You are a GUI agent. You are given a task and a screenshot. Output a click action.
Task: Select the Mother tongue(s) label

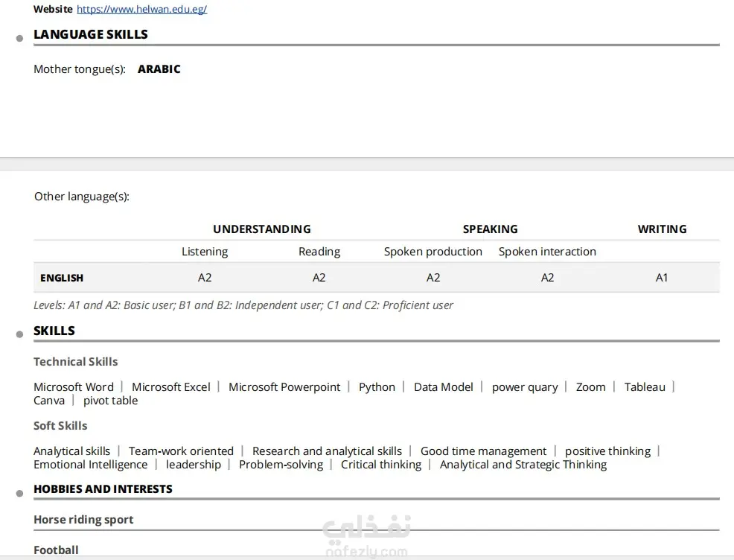(80, 69)
